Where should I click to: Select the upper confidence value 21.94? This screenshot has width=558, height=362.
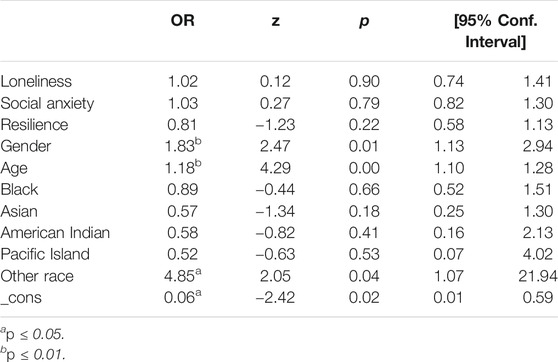point(537,276)
